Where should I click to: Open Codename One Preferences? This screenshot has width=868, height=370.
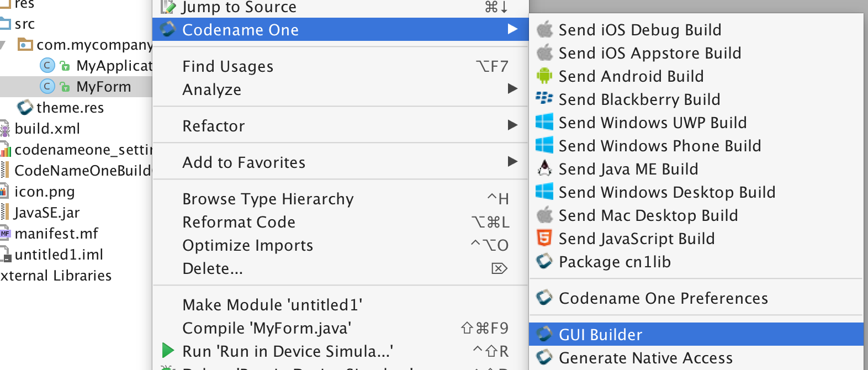663,298
